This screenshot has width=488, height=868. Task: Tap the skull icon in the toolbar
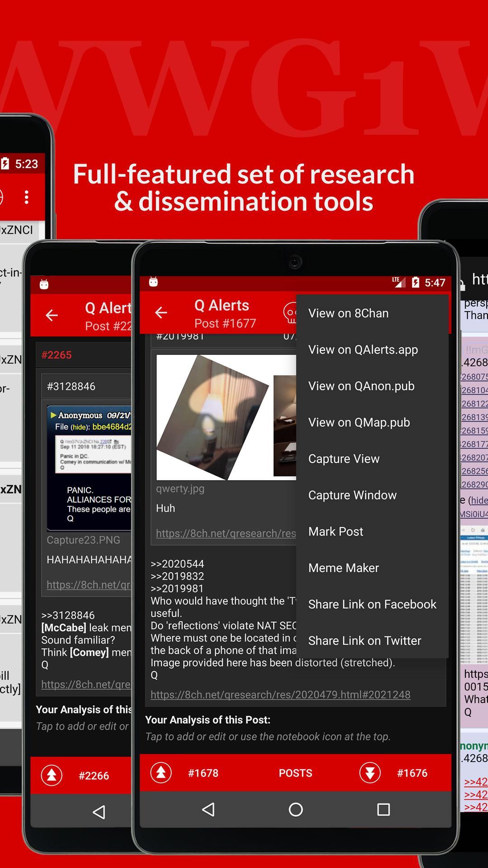(x=290, y=312)
